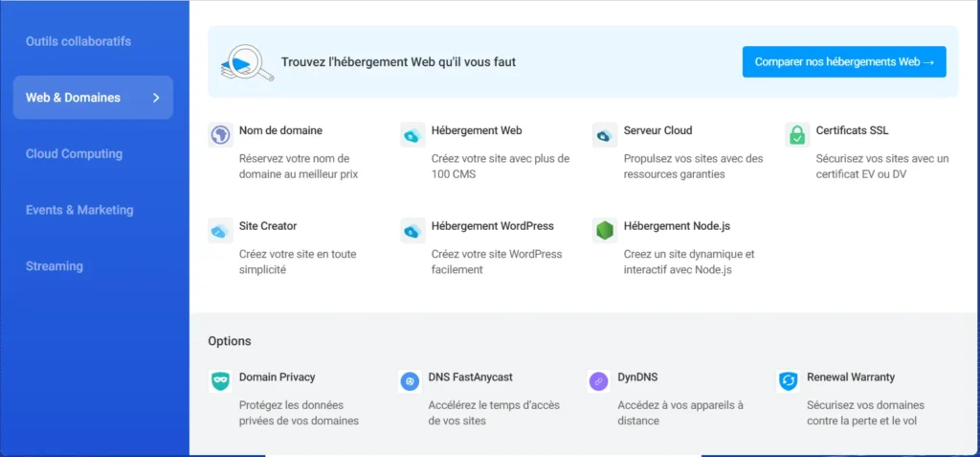Click the Nom de domaine globe icon
Viewport: 980px width, 457px height.
[220, 135]
